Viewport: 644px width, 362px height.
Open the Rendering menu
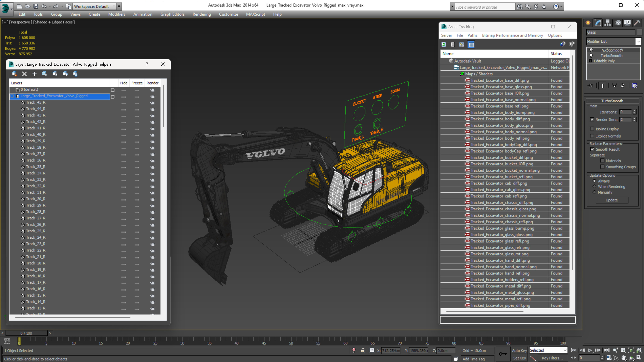pyautogui.click(x=202, y=14)
